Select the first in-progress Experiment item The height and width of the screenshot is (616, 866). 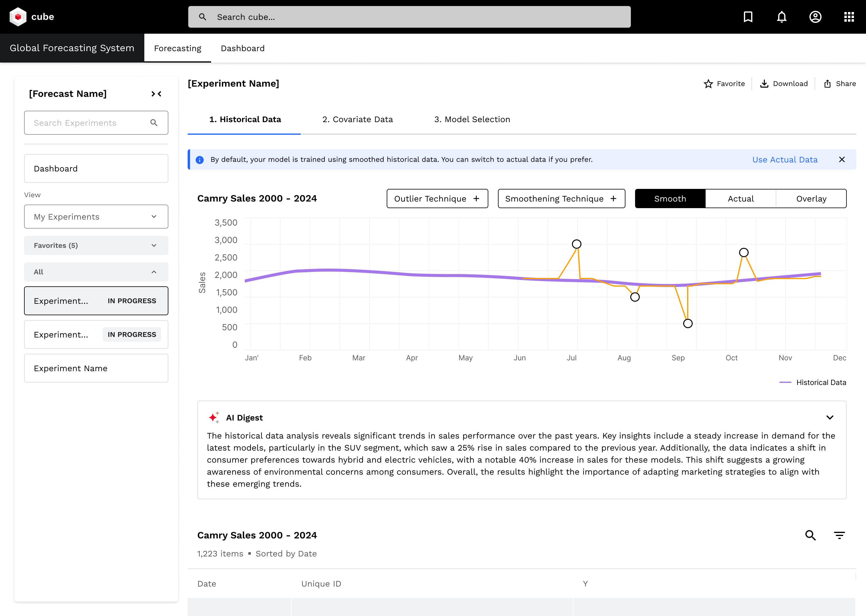pos(96,301)
